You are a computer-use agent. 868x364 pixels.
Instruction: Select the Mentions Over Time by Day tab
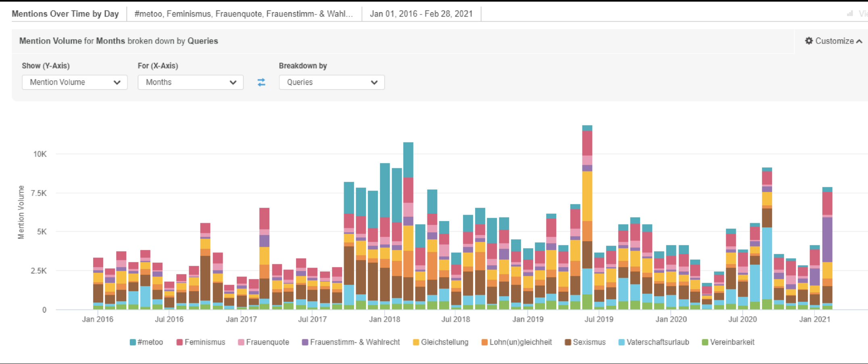(x=65, y=14)
